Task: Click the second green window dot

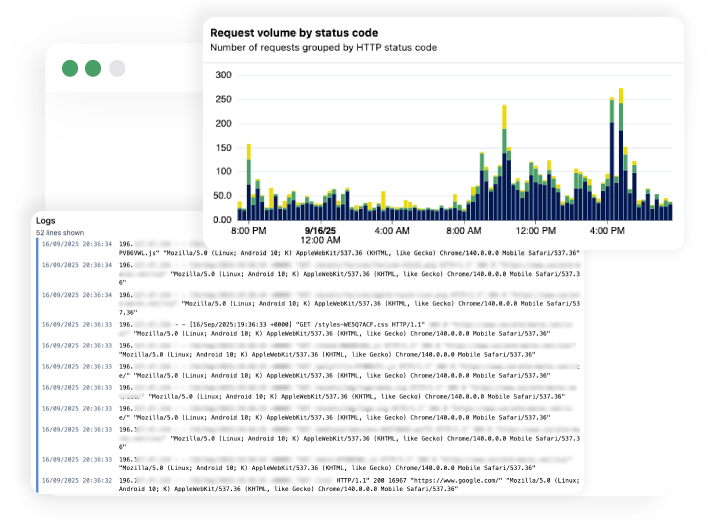Action: (93, 69)
